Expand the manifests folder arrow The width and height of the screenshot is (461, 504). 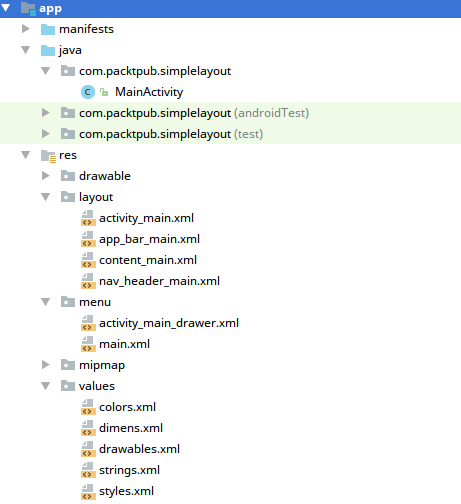pyautogui.click(x=25, y=29)
